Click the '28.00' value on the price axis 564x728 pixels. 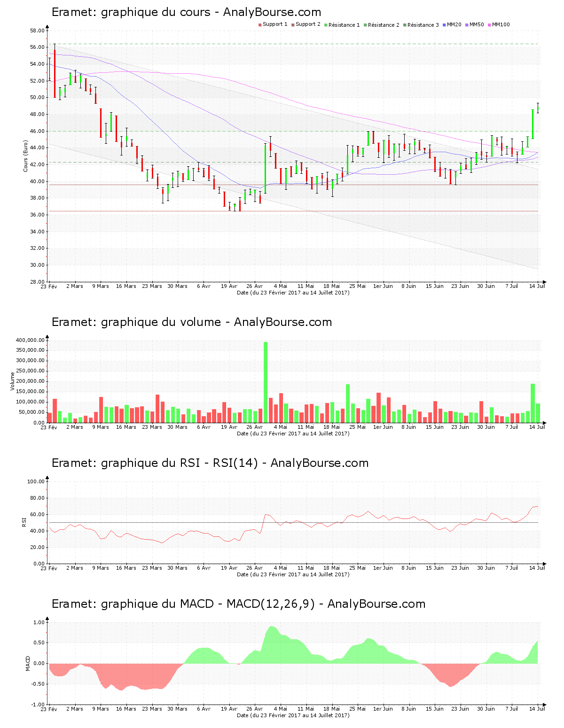click(37, 282)
